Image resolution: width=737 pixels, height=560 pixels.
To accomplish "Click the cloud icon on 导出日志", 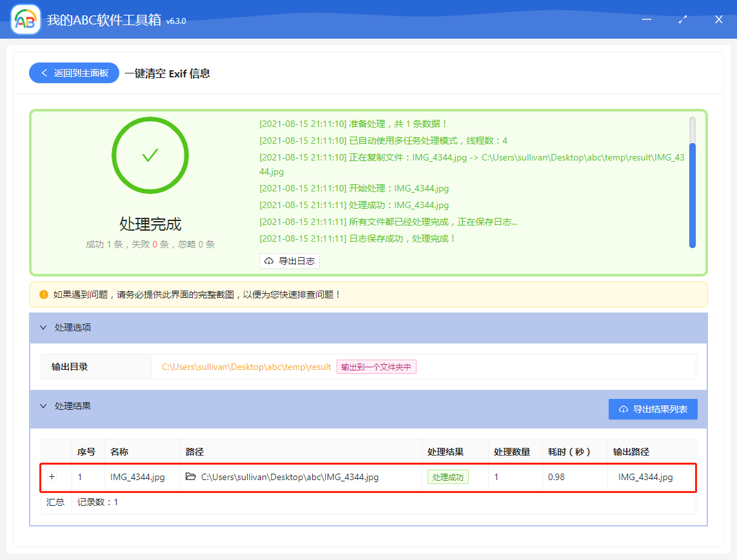I will [x=269, y=261].
